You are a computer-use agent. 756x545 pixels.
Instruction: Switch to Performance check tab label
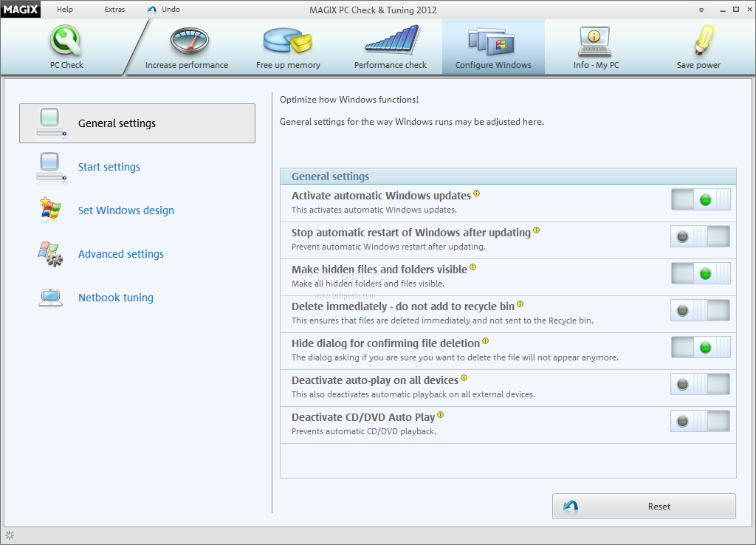click(391, 65)
